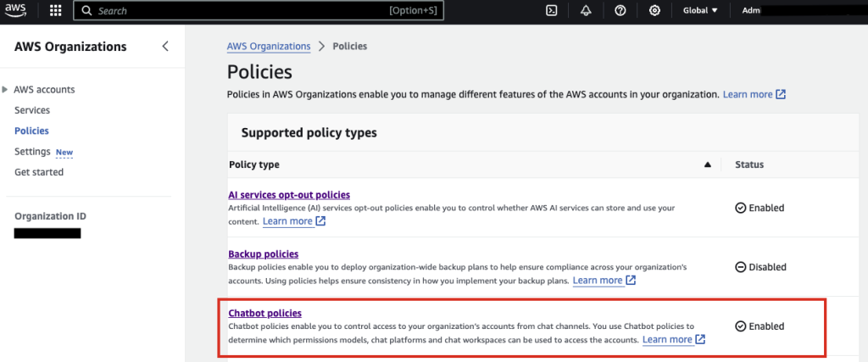868x362 pixels.
Task: Click in the top Search field
Action: tap(259, 10)
